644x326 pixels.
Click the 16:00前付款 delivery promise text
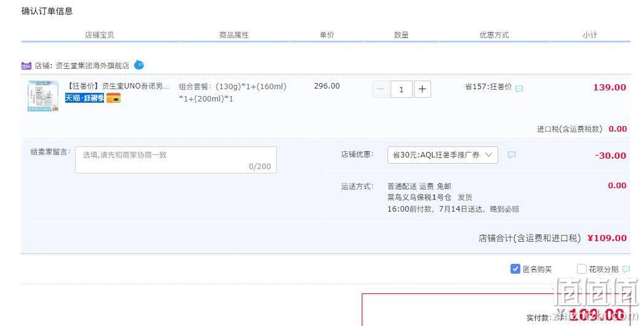453,209
